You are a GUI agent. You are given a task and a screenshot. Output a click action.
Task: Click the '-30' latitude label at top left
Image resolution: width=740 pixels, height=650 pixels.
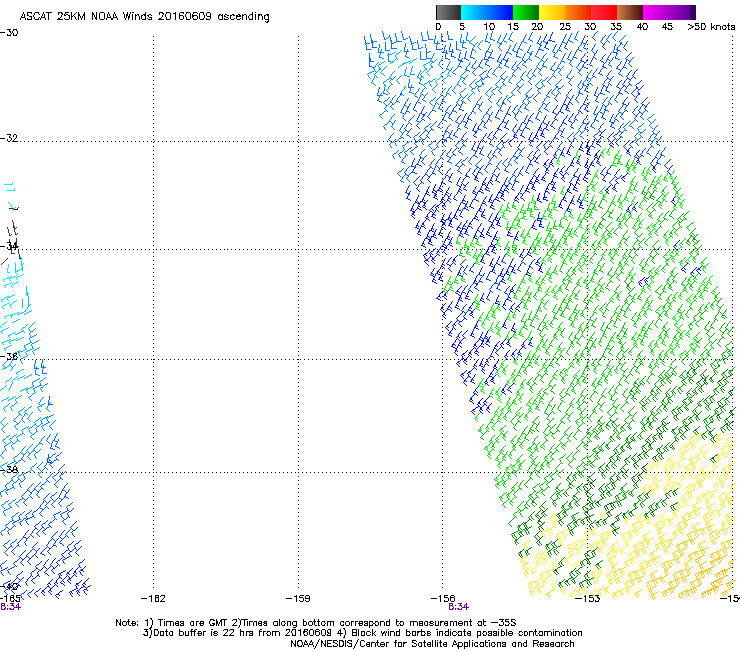click(x=9, y=33)
